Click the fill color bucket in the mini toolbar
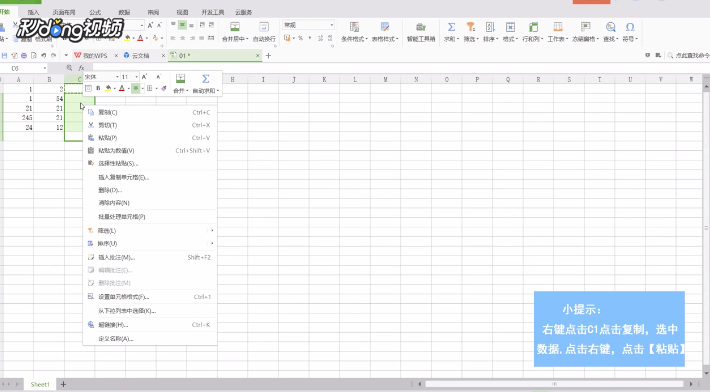 tap(108, 88)
